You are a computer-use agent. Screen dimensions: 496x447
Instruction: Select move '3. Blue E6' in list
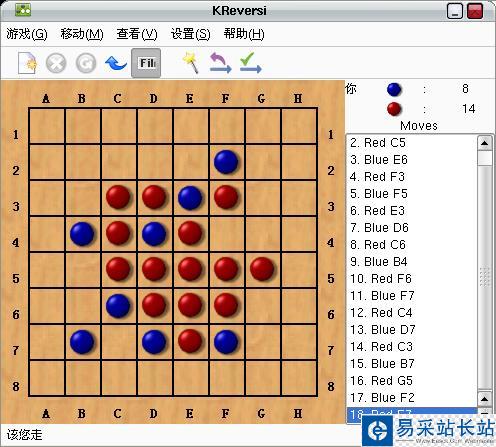(412, 160)
